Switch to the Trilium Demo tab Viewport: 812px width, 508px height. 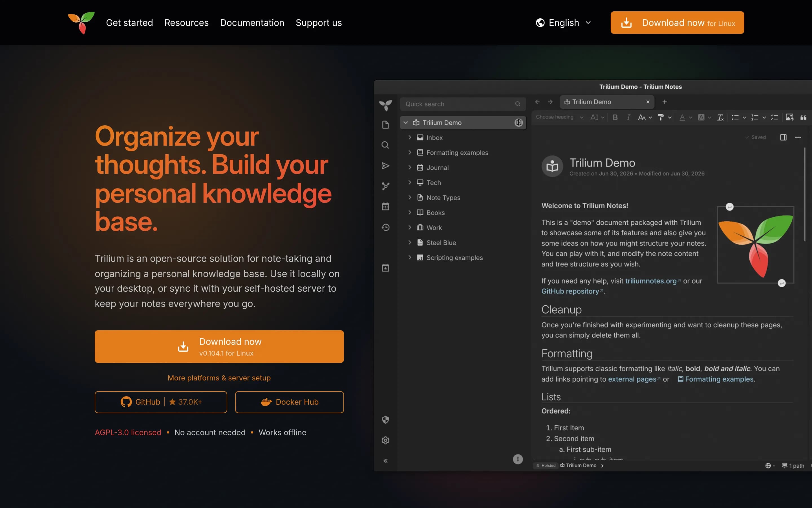[607, 102]
